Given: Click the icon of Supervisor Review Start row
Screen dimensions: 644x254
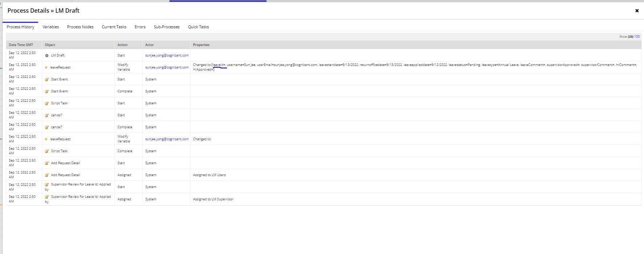Looking at the screenshot, I should [x=47, y=185].
